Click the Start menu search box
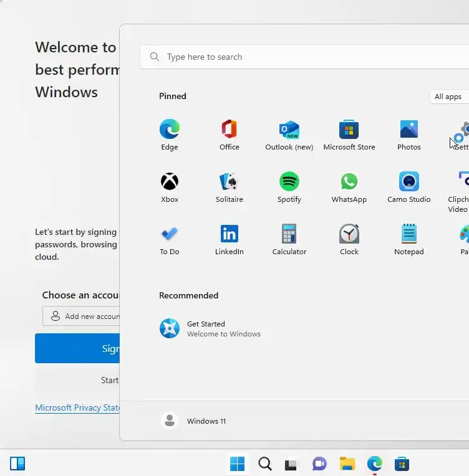469x476 pixels. (x=304, y=57)
